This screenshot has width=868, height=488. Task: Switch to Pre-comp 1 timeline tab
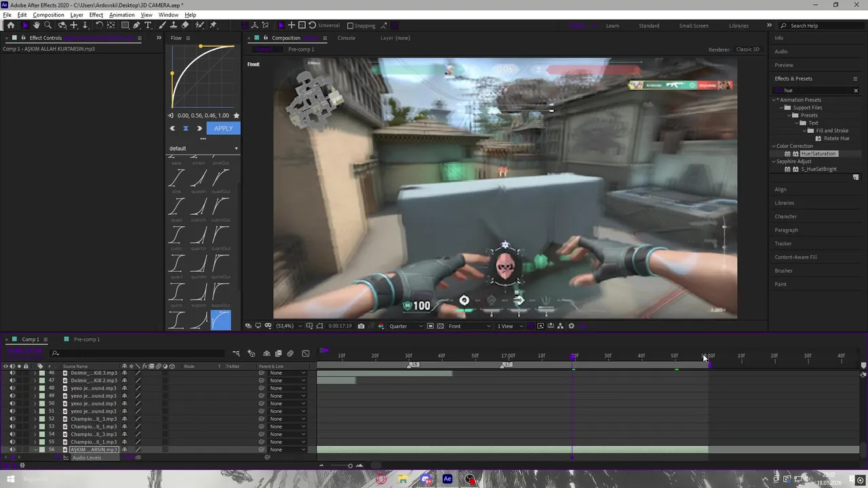tap(87, 340)
